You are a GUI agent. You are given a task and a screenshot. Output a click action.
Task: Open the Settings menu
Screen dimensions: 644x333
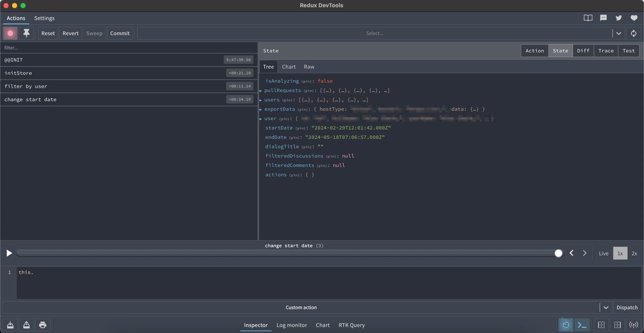[x=44, y=18]
